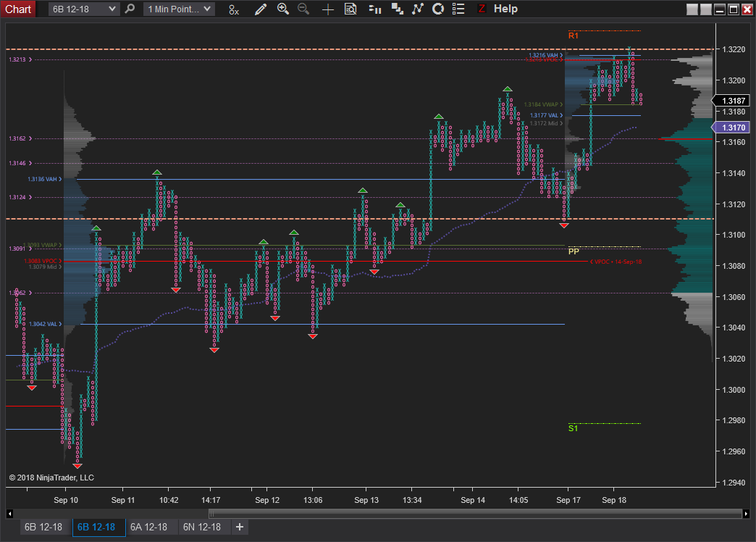The width and height of the screenshot is (756, 542).
Task: Click the Sep 14 date label
Action: click(472, 500)
